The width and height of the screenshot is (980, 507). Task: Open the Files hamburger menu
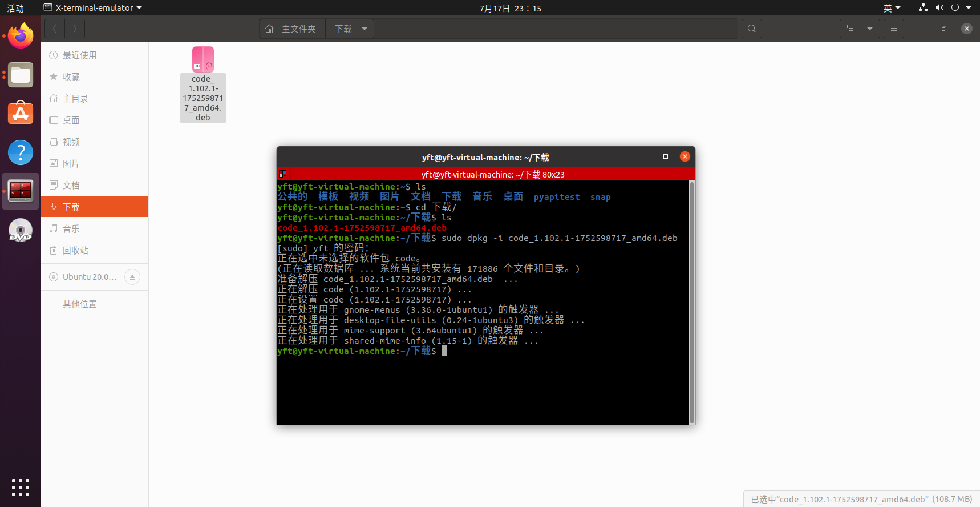(894, 29)
